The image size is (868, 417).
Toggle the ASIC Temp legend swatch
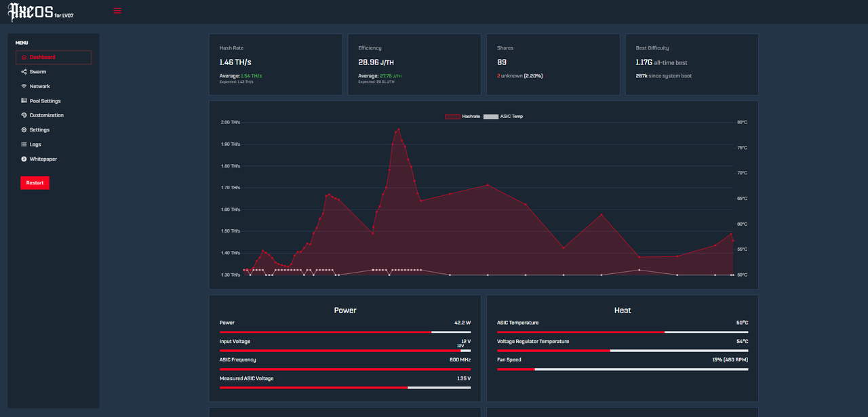[x=490, y=117]
